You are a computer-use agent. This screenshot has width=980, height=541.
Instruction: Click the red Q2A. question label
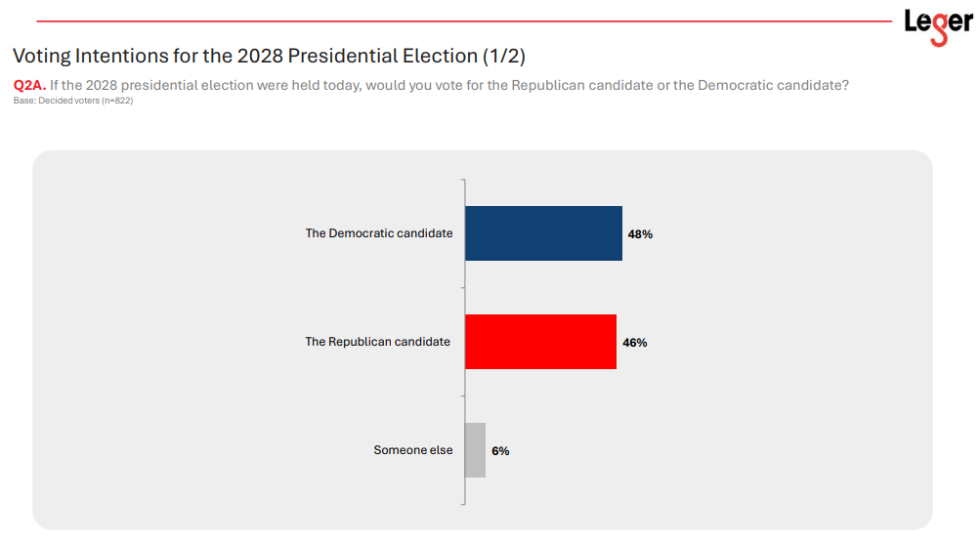(x=28, y=85)
